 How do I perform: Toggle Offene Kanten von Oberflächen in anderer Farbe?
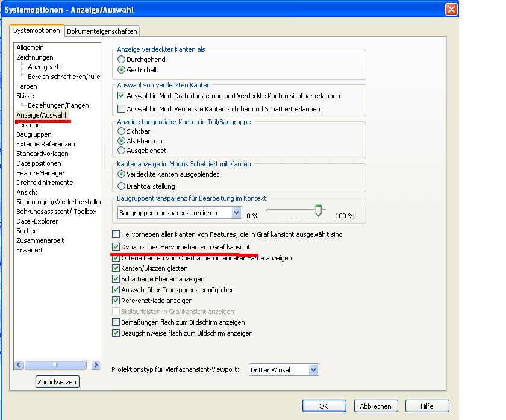(x=116, y=258)
